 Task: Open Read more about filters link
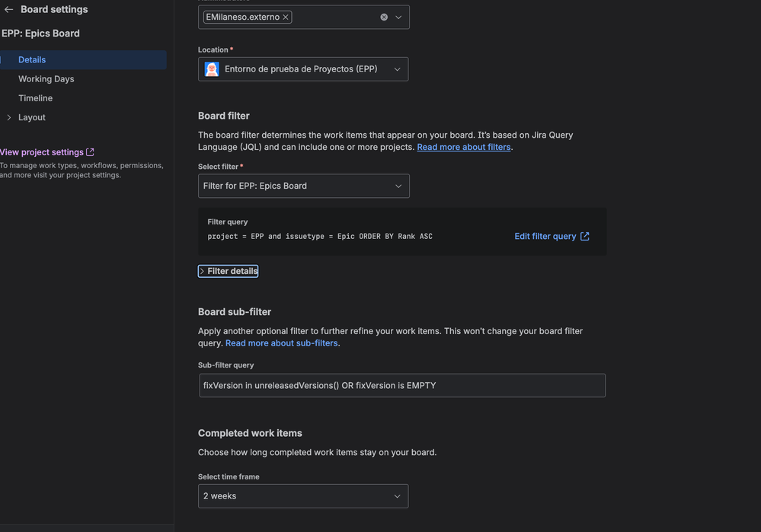click(x=463, y=147)
